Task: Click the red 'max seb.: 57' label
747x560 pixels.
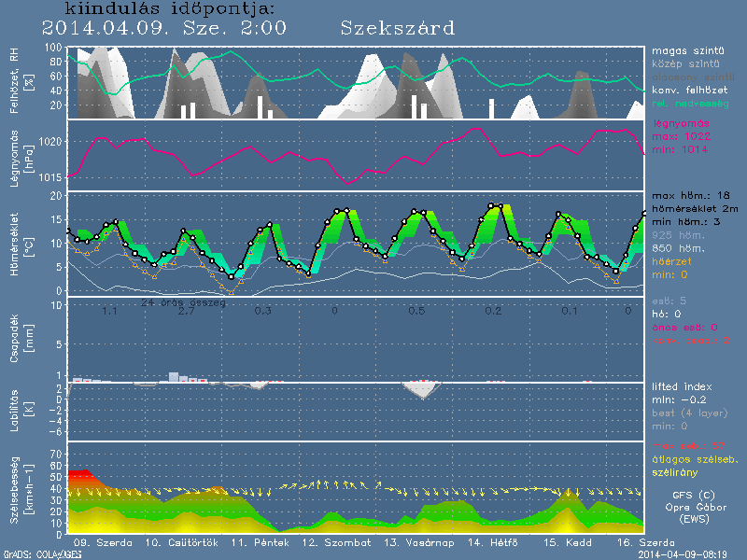Action: (x=688, y=445)
